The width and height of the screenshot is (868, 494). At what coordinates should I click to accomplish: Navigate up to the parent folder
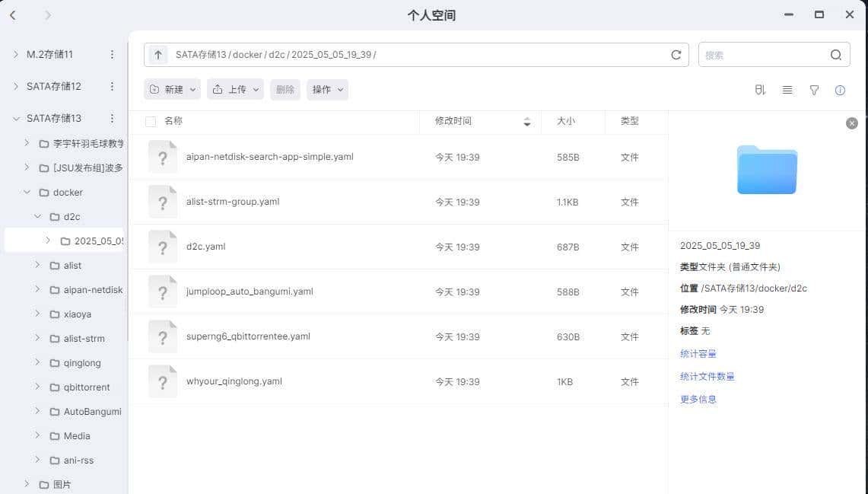pos(157,54)
